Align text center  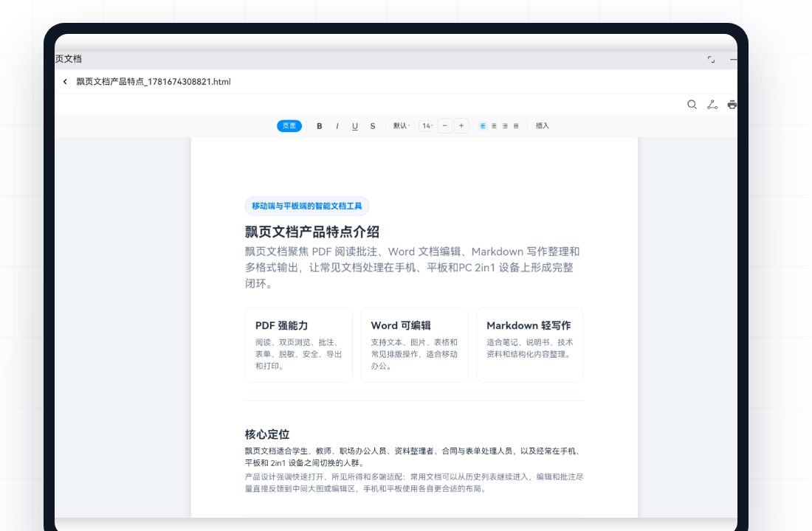[x=494, y=126]
